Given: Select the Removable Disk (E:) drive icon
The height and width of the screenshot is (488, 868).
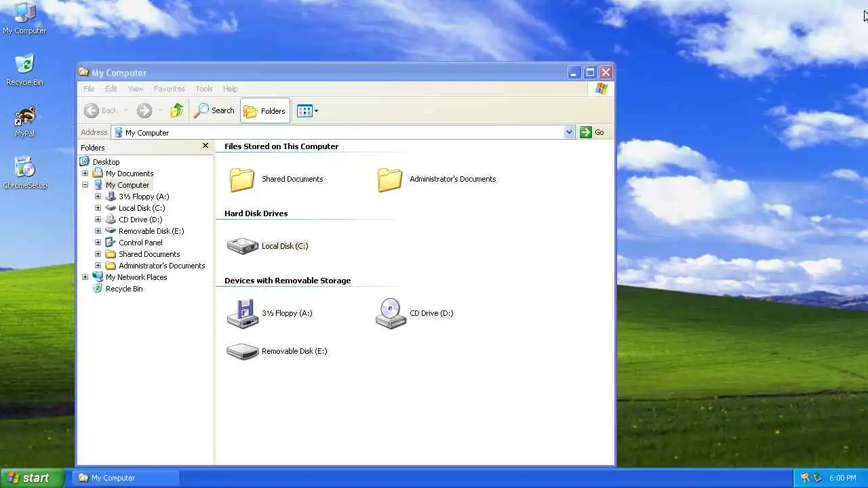Looking at the screenshot, I should pos(242,351).
